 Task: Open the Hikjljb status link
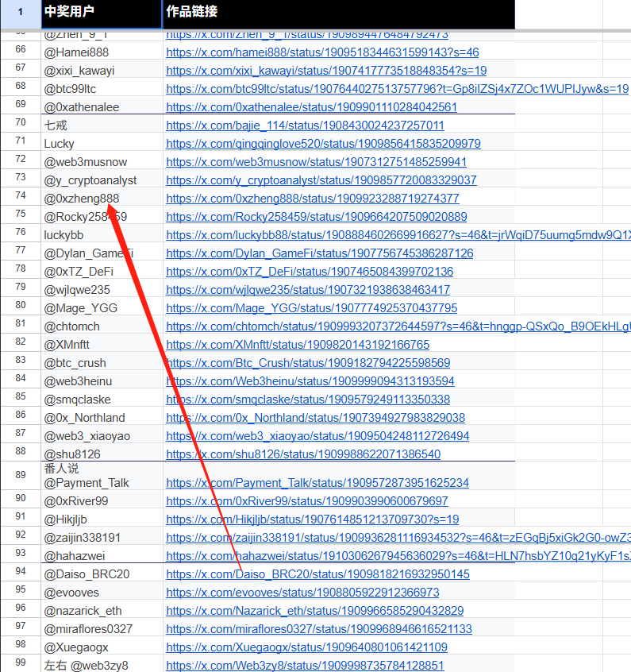(312, 519)
